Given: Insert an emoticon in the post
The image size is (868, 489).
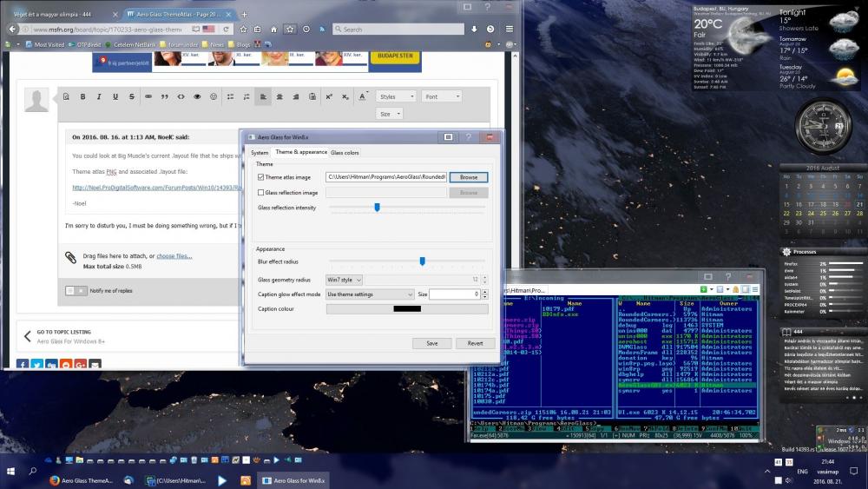Looking at the screenshot, I should pos(214,96).
